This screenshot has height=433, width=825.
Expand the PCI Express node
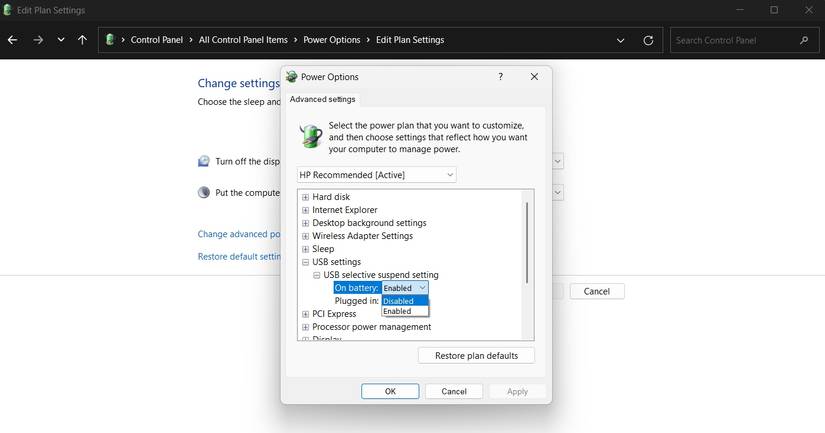click(x=305, y=314)
